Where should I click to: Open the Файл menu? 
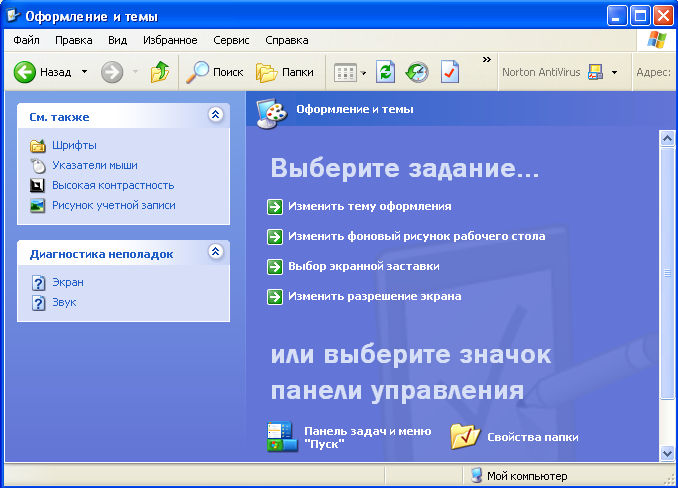tap(26, 40)
